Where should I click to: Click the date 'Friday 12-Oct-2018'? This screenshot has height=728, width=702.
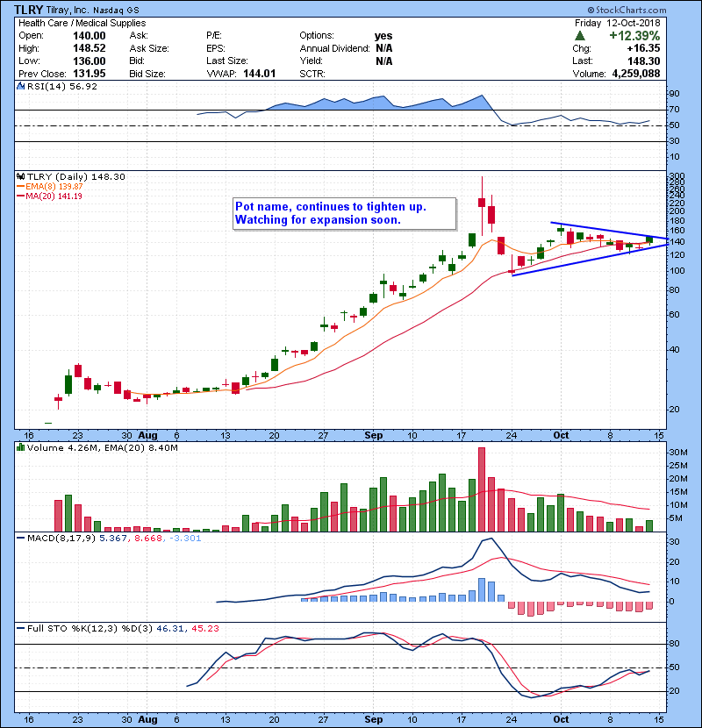[x=617, y=23]
